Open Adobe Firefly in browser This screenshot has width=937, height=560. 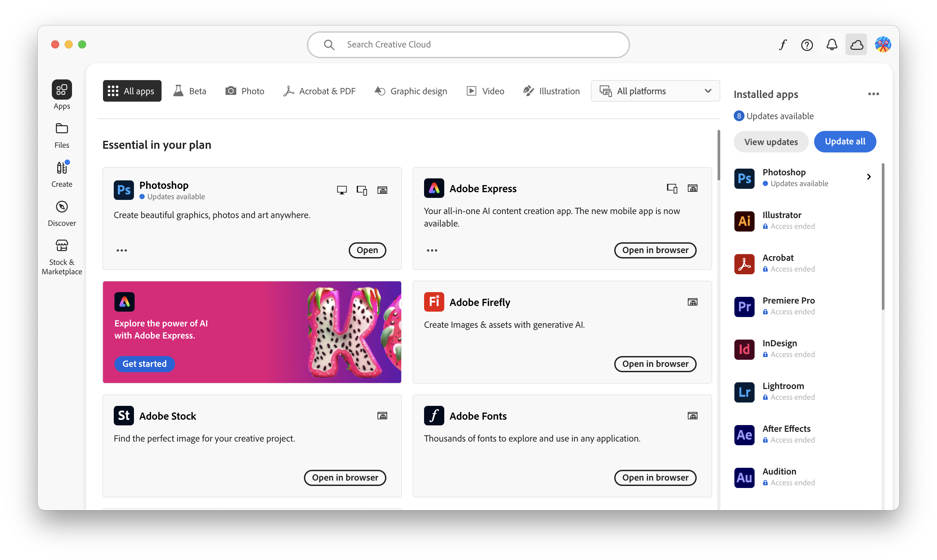pos(655,364)
